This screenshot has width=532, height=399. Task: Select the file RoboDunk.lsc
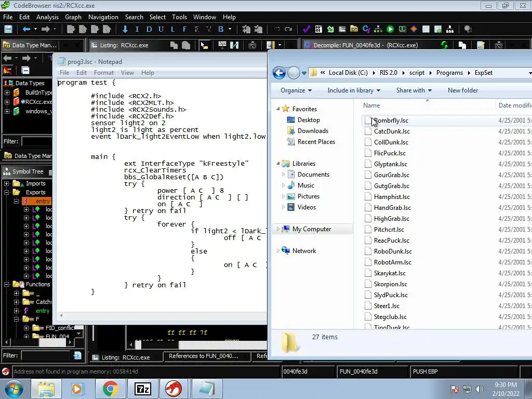tap(393, 251)
